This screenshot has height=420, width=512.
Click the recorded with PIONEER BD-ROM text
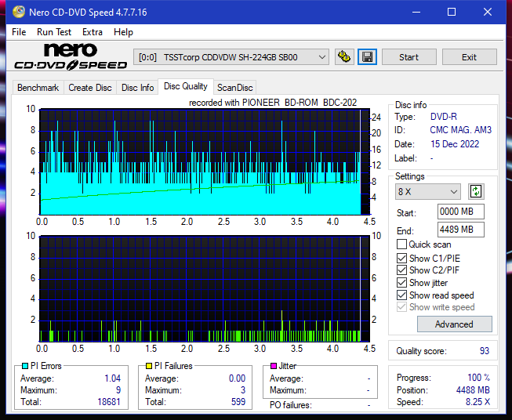[x=273, y=103]
